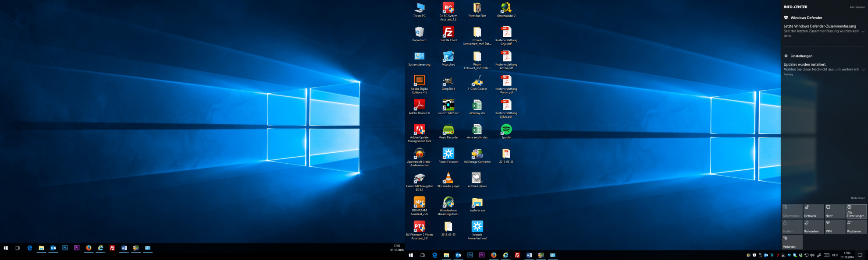Open the Dieser PC desktop icon

click(x=420, y=10)
